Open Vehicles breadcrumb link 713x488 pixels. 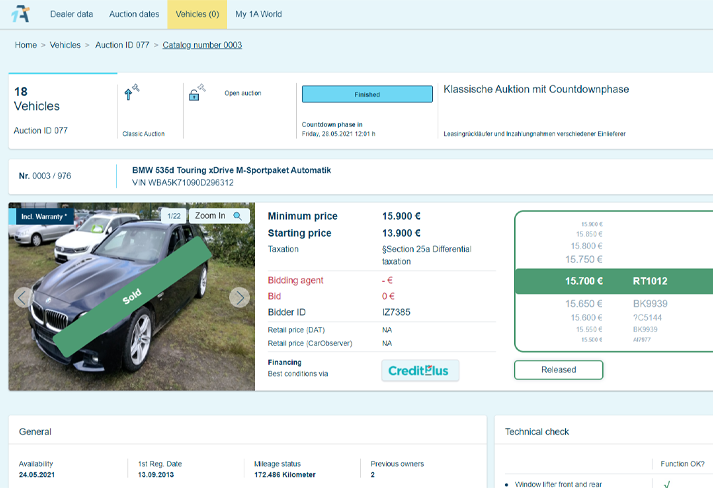(x=65, y=45)
